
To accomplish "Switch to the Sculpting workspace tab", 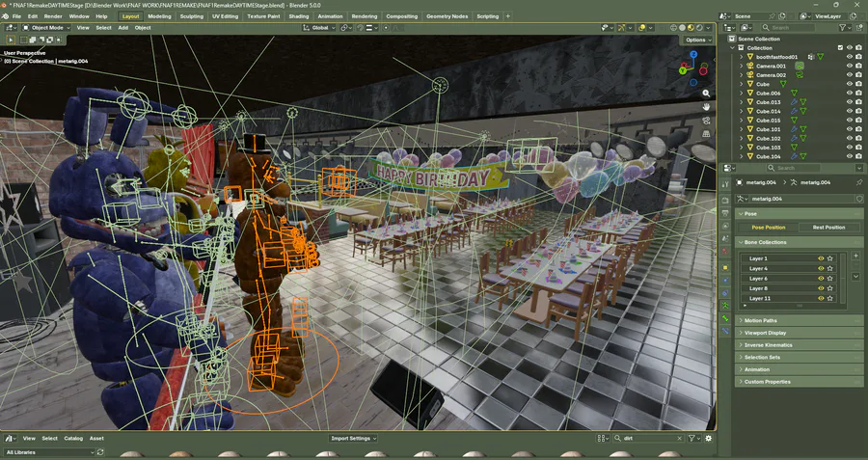I will point(192,16).
